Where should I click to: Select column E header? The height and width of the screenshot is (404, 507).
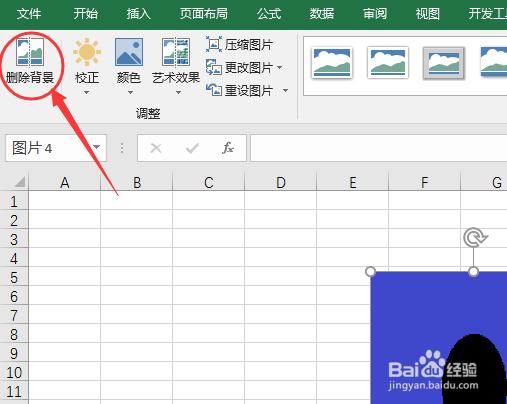(x=353, y=182)
